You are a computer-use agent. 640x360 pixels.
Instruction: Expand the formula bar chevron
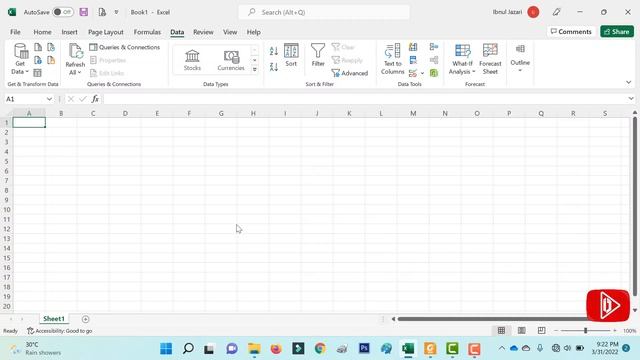click(631, 99)
